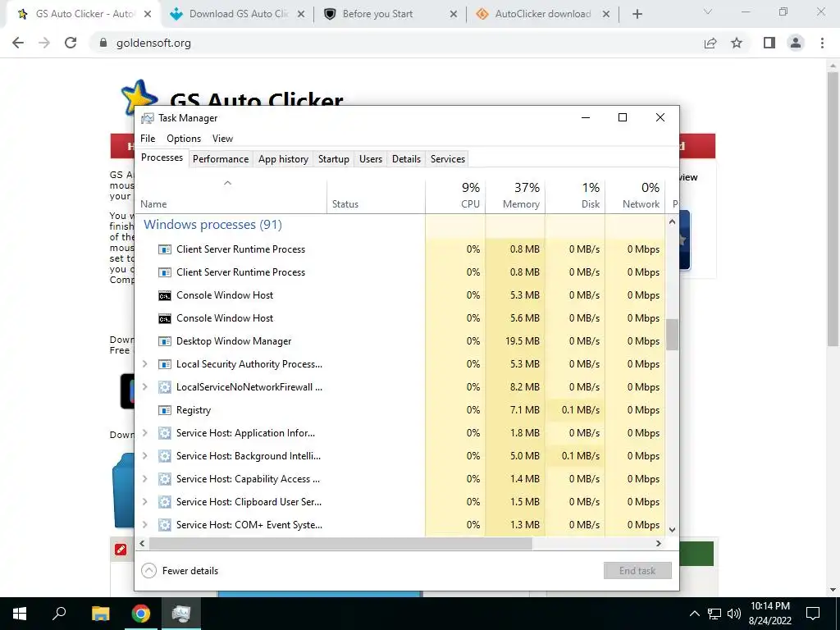
Task: Click the horizontal scroll right arrow
Action: coord(659,543)
